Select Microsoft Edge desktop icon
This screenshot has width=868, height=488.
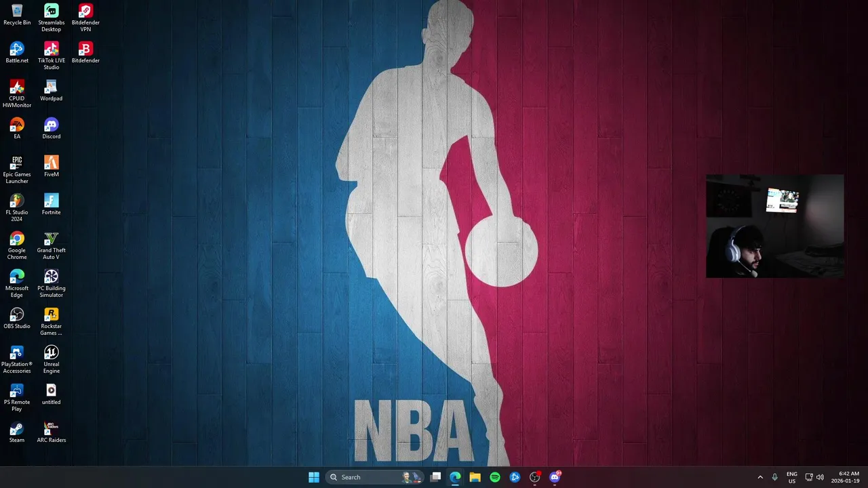17,284
